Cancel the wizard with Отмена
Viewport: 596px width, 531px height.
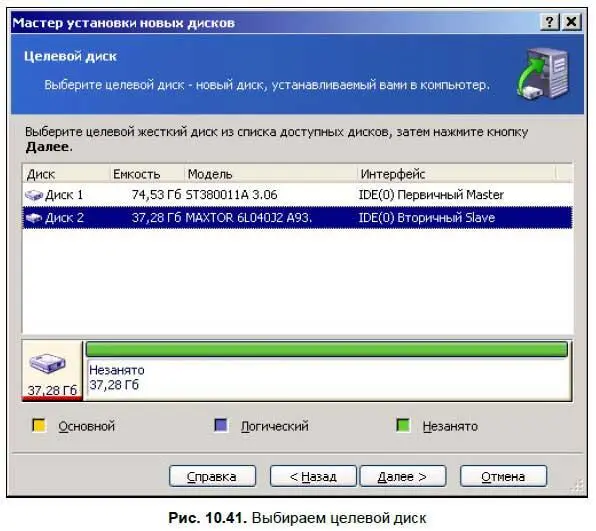[503, 476]
